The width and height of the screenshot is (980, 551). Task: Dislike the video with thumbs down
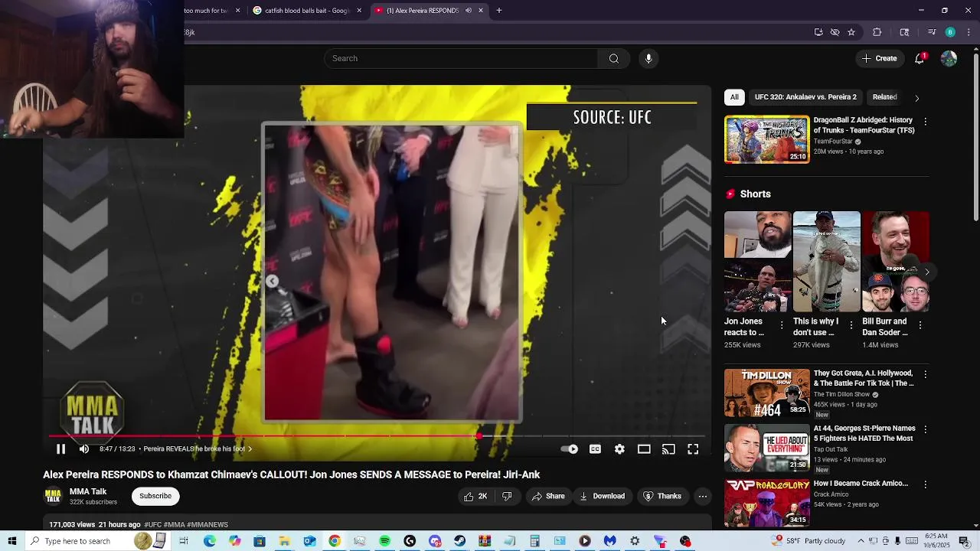(x=507, y=496)
